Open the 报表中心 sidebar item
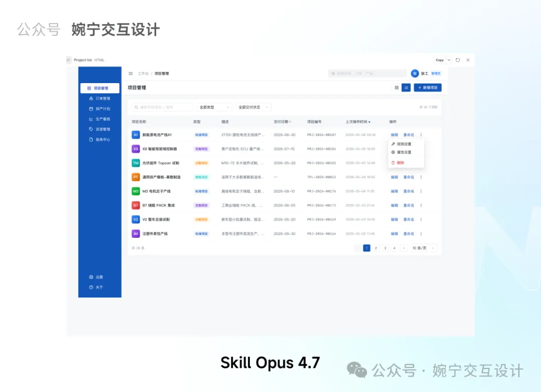Screen dimensions: 541x392 coord(100,140)
